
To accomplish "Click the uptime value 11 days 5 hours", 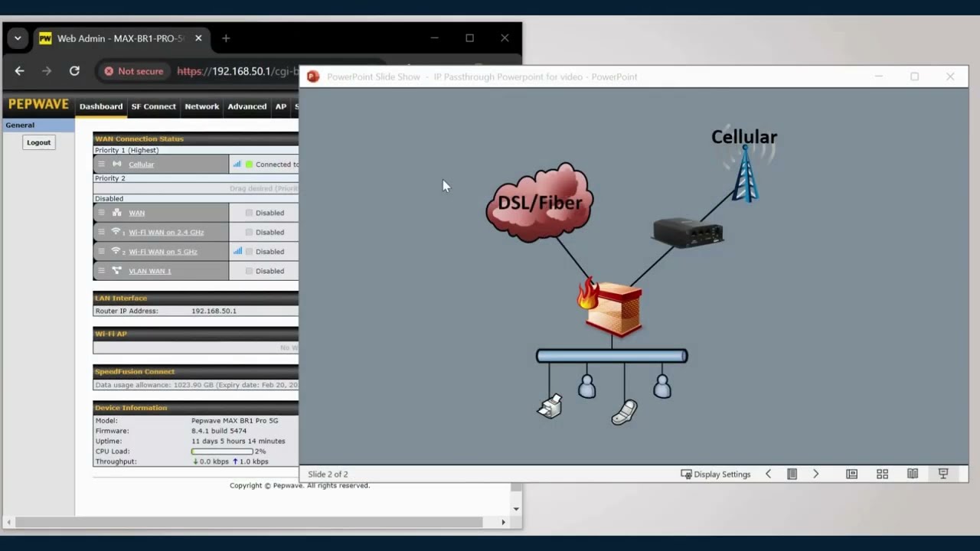I will [x=238, y=441].
